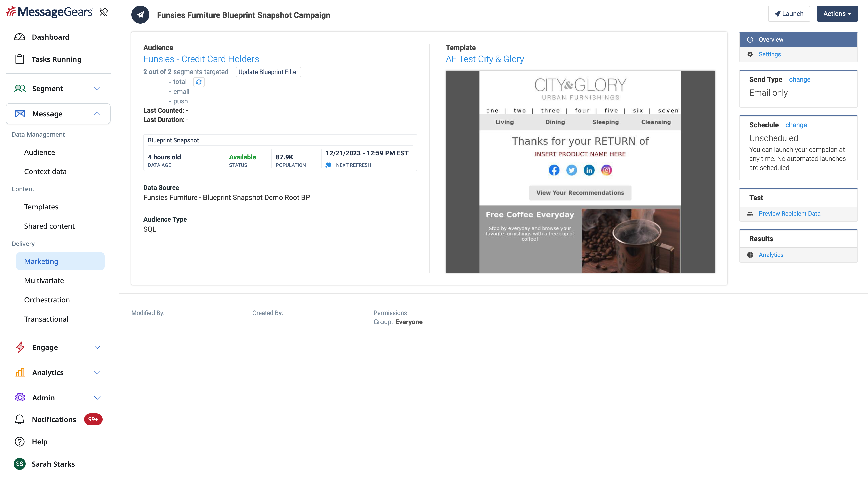Click the Dining category in template
The image size is (868, 482).
pyautogui.click(x=555, y=122)
